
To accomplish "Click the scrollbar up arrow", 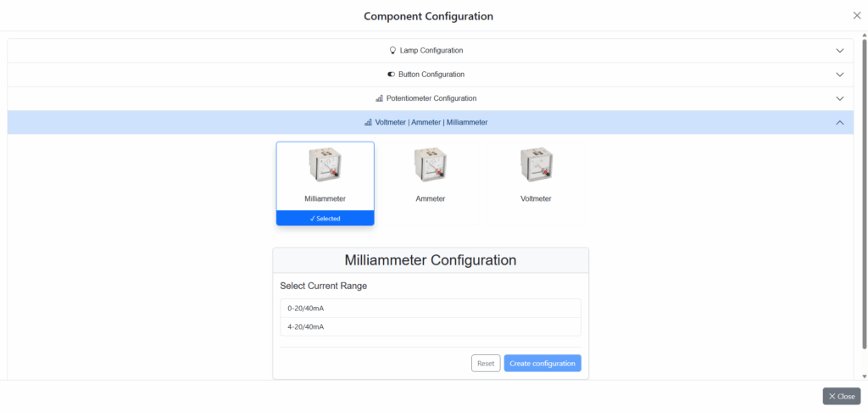I will click(x=864, y=36).
